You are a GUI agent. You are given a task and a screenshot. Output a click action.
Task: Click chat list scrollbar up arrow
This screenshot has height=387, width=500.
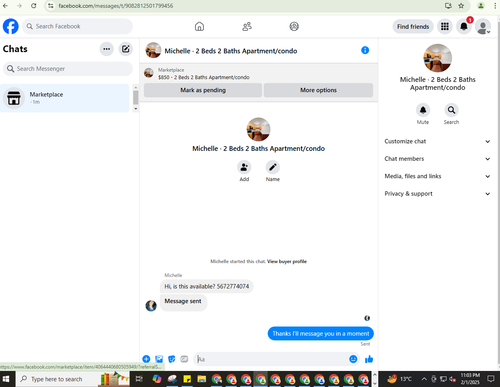click(x=135, y=87)
